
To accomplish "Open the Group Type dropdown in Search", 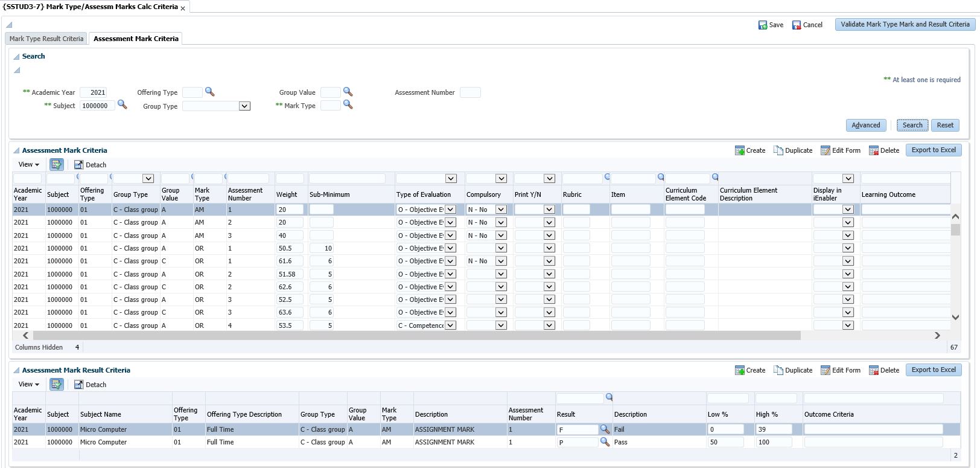I will (x=244, y=106).
